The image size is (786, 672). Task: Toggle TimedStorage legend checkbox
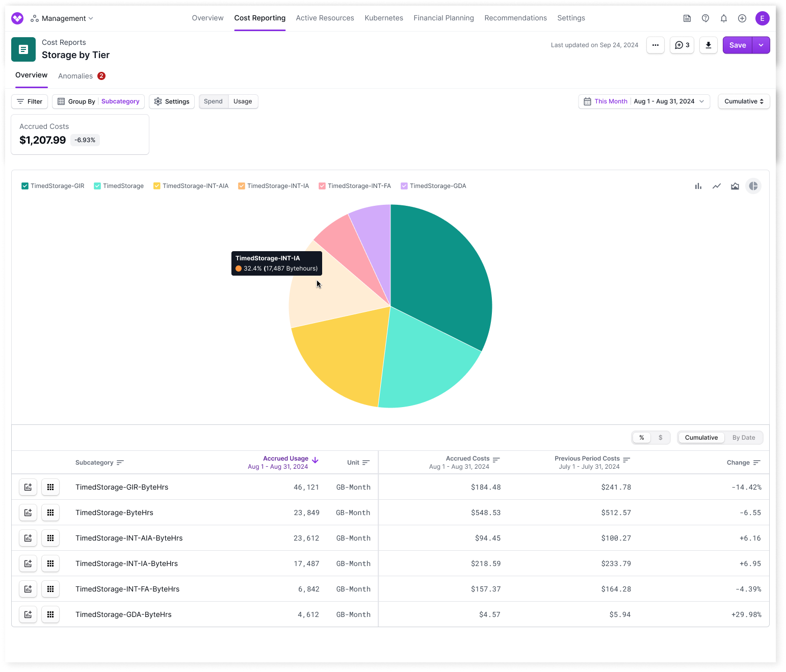pos(97,186)
